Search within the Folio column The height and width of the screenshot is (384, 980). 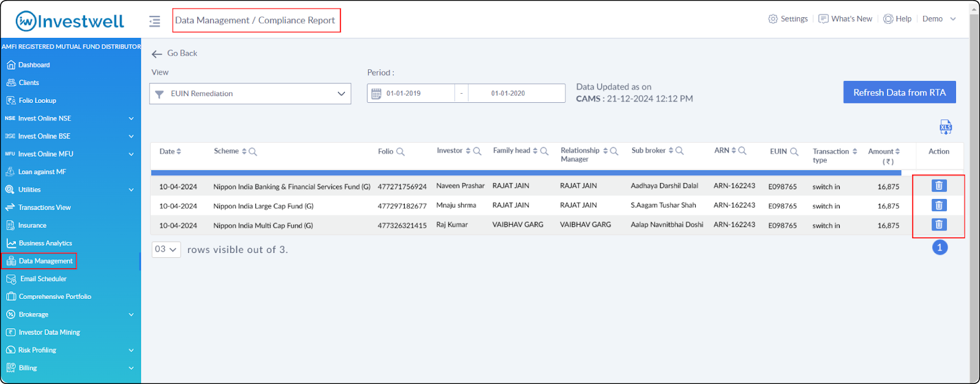pyautogui.click(x=400, y=152)
